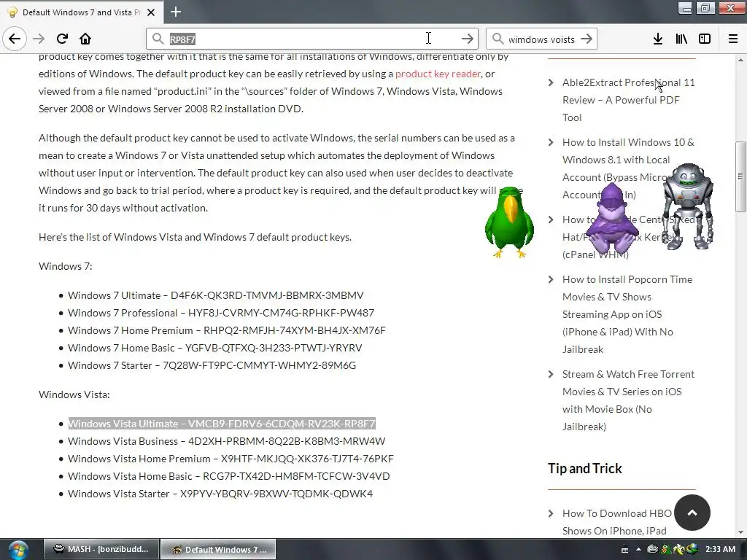The image size is (747, 560).
Task: Click the go arrow in address bar
Action: [468, 39]
